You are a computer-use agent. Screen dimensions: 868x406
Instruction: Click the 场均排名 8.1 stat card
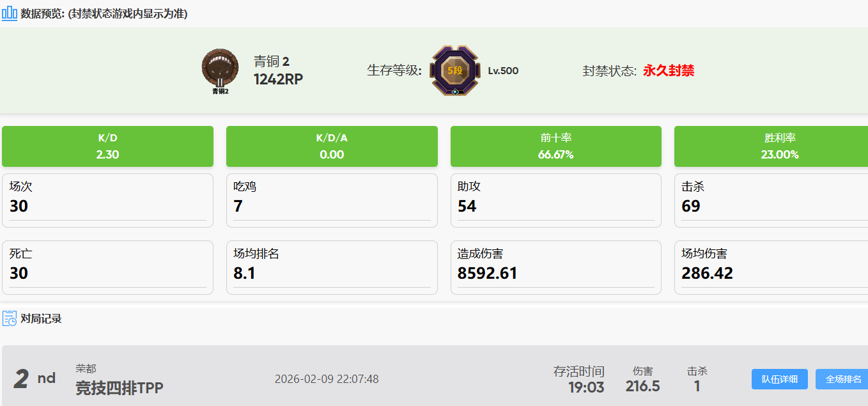[x=332, y=267]
